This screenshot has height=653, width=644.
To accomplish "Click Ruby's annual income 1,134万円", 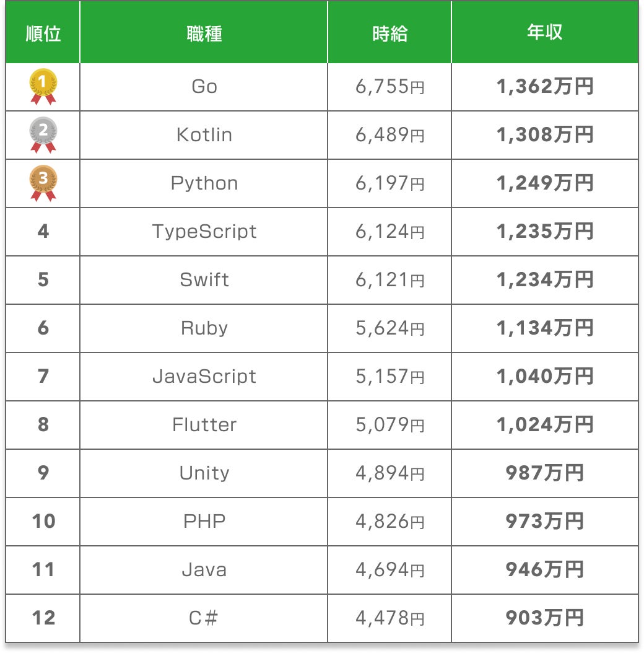I will pos(544,328).
